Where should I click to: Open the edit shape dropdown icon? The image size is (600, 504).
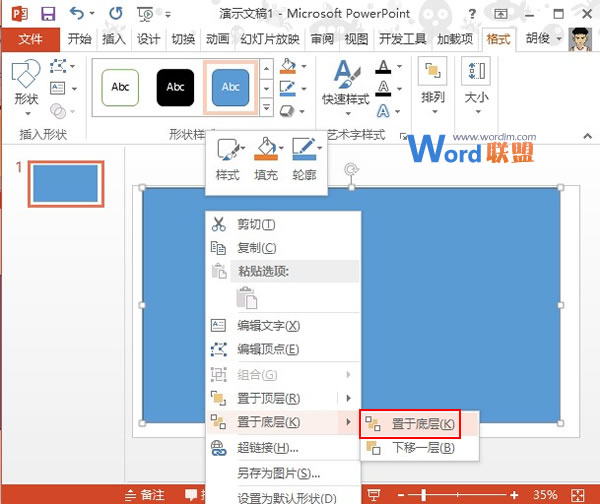[62, 66]
